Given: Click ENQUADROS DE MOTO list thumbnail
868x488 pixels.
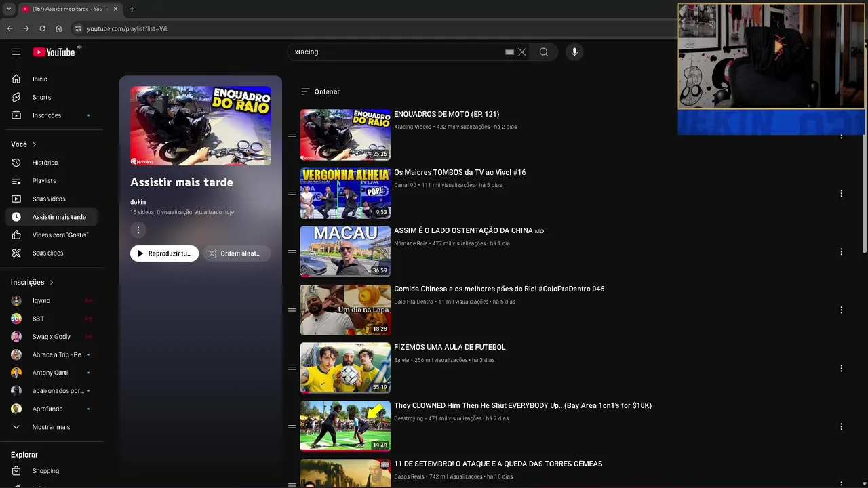Looking at the screenshot, I should click(345, 135).
